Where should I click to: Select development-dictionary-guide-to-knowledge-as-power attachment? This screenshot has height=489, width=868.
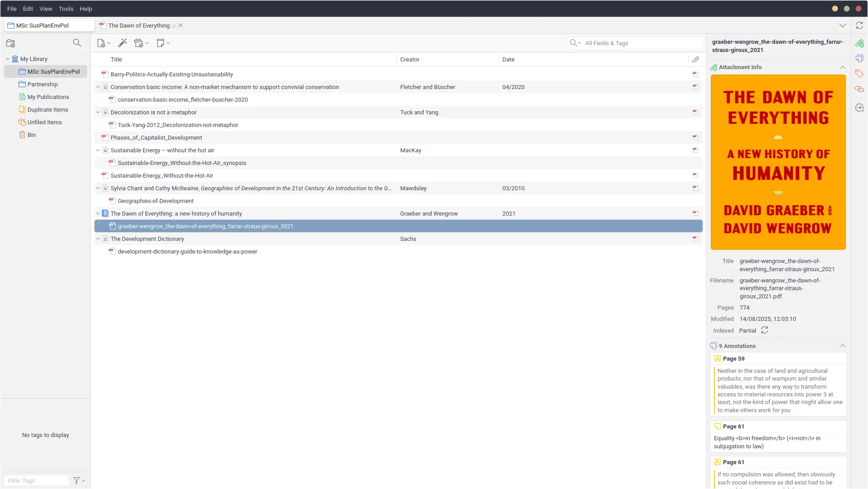point(398,251)
